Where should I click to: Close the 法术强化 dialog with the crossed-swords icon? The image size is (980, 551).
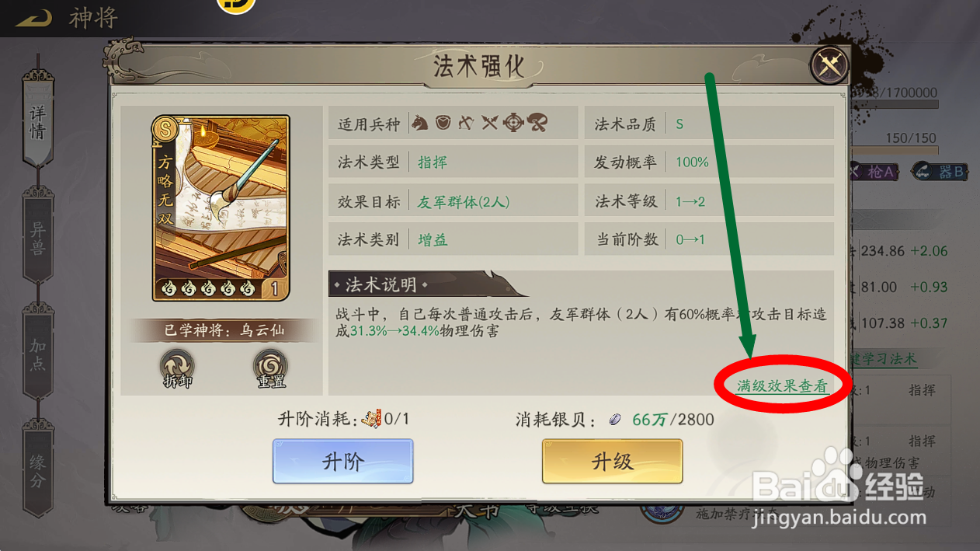coord(828,67)
